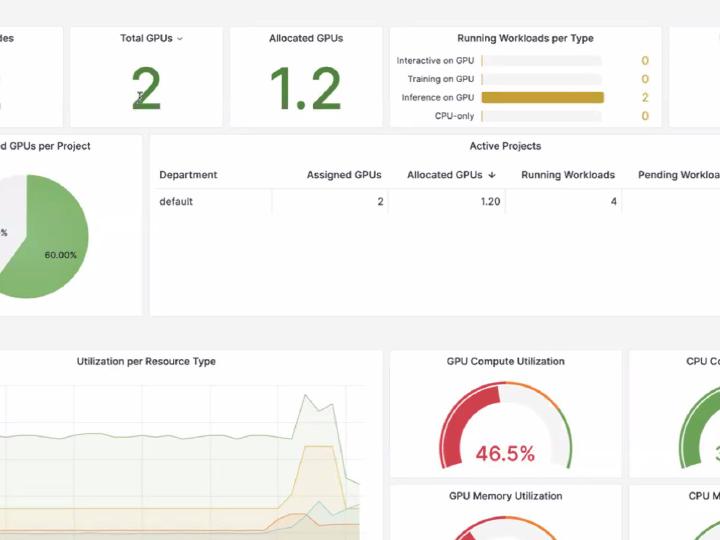Click the green 60.00% pie chart slice

click(x=55, y=240)
